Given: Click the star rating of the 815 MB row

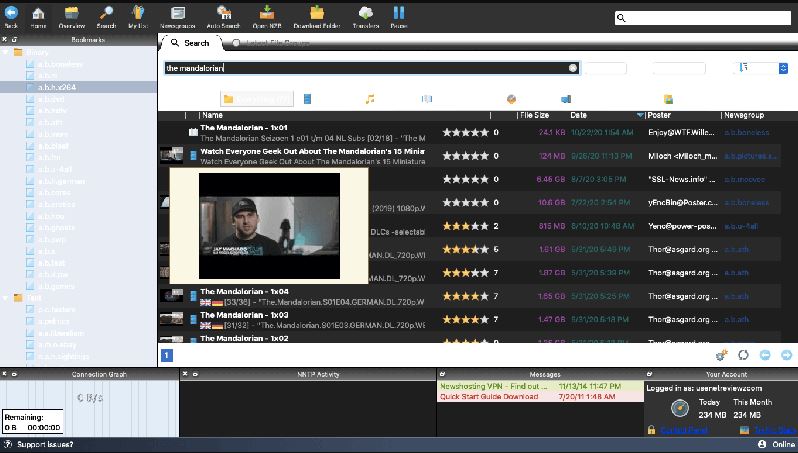Looking at the screenshot, I should (x=465, y=226).
